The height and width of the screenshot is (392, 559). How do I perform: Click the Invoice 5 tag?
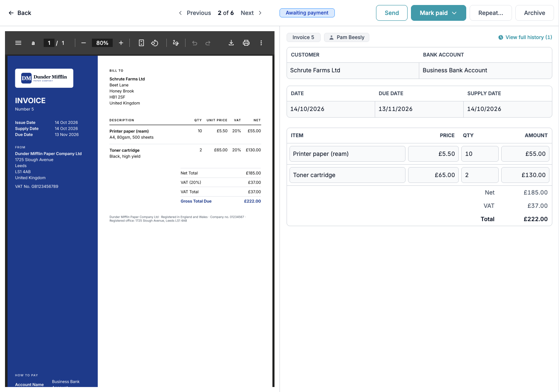[x=303, y=37]
